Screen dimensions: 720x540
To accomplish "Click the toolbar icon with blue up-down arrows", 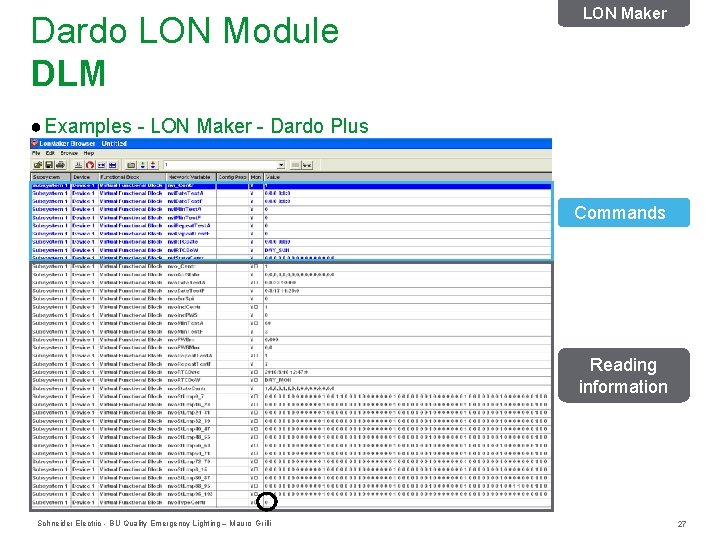I will 143,165.
